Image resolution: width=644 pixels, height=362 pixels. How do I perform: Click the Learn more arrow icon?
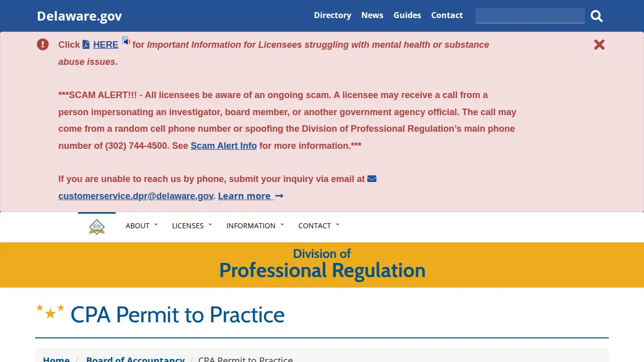click(279, 196)
